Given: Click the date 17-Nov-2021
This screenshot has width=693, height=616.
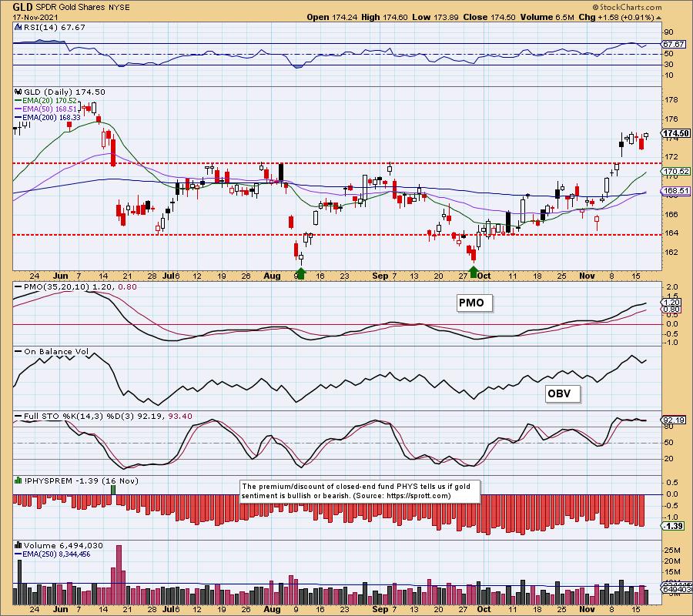Looking at the screenshot, I should point(34,17).
